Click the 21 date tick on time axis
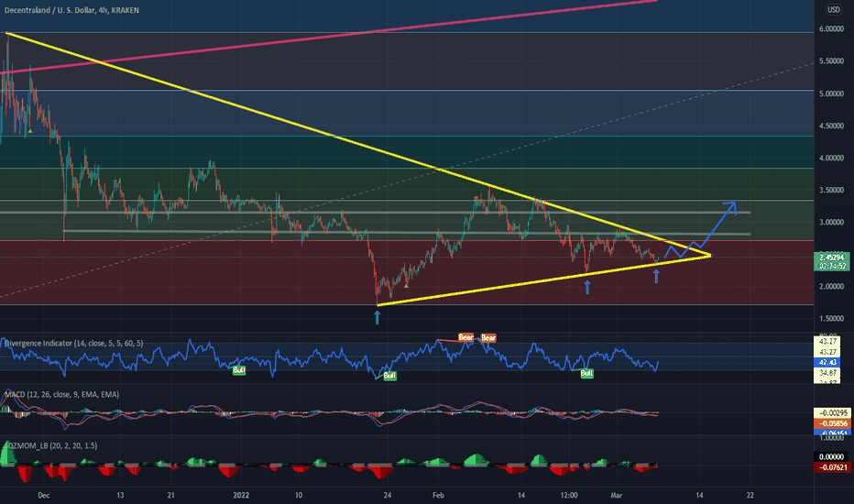This screenshot has height=504, width=854. pyautogui.click(x=171, y=495)
